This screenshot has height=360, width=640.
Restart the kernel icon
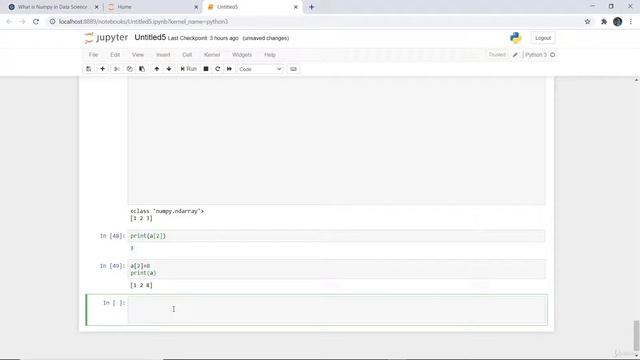pyautogui.click(x=218, y=69)
